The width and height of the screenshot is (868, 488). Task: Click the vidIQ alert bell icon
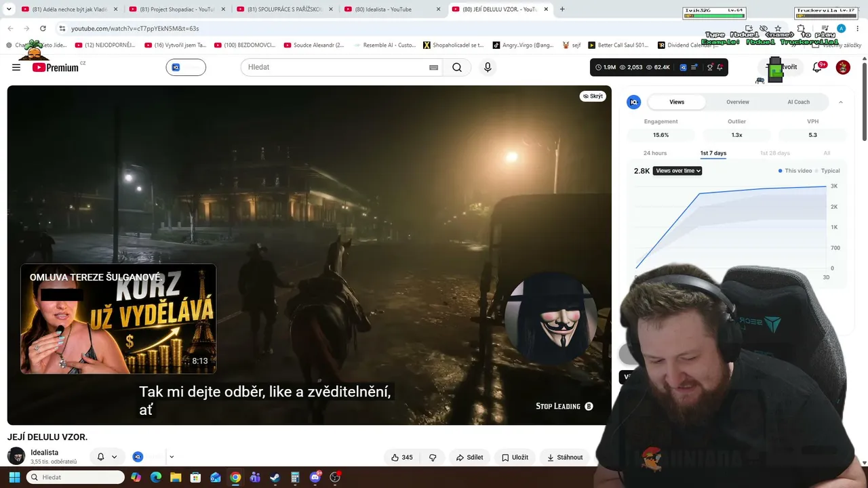[x=720, y=67]
